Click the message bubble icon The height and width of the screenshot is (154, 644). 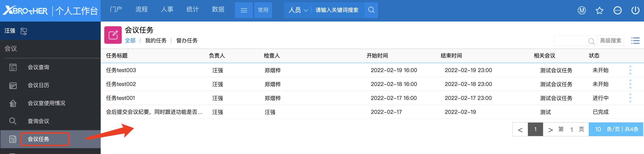point(617,10)
